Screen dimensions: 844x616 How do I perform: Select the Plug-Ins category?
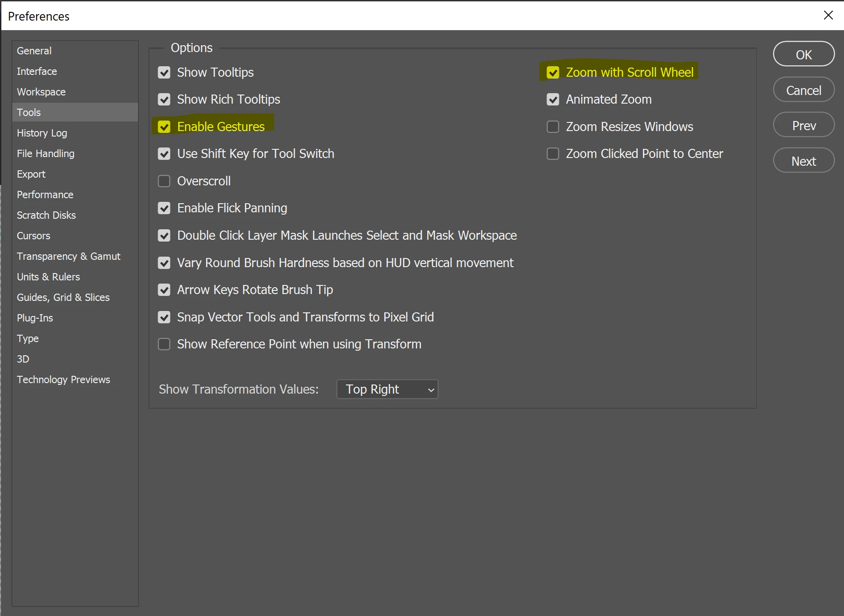[75, 318]
